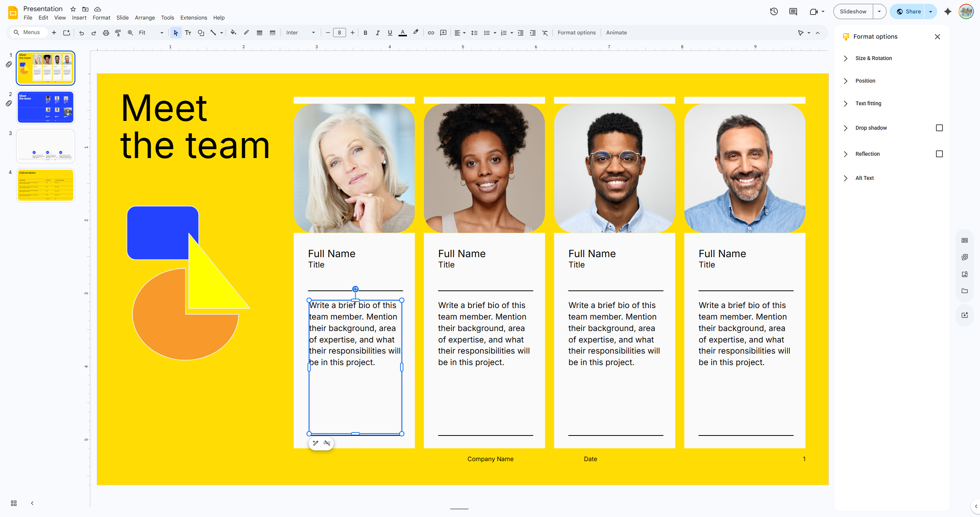980x517 pixels.
Task: Expand Size & Rotation section
Action: (846, 58)
